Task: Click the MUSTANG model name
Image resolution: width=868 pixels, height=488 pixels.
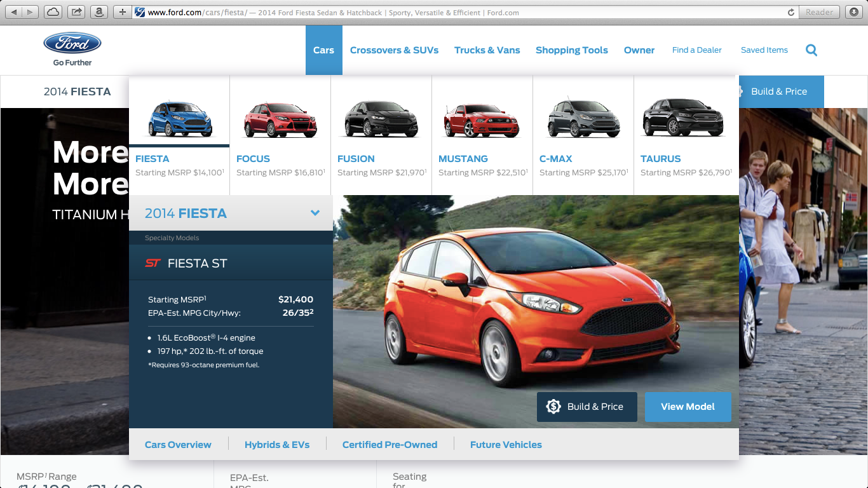Action: (x=463, y=159)
